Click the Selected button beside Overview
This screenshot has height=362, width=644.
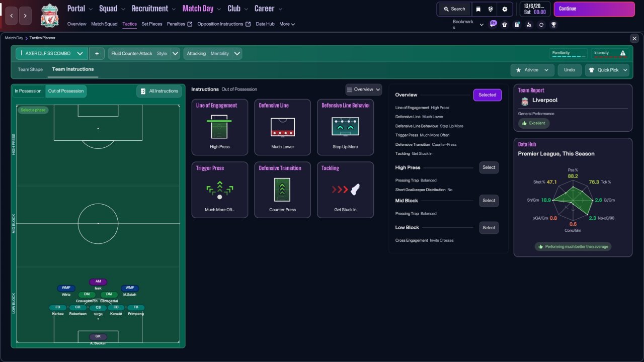(x=488, y=95)
